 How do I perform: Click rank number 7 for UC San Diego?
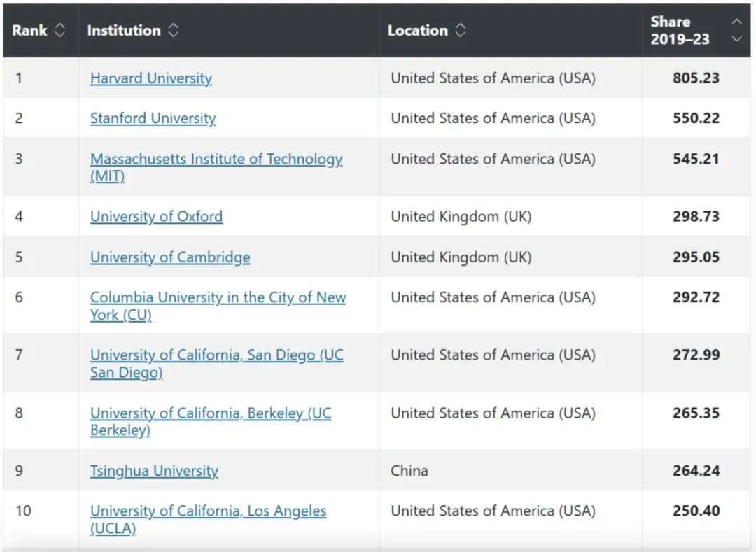[x=19, y=355]
